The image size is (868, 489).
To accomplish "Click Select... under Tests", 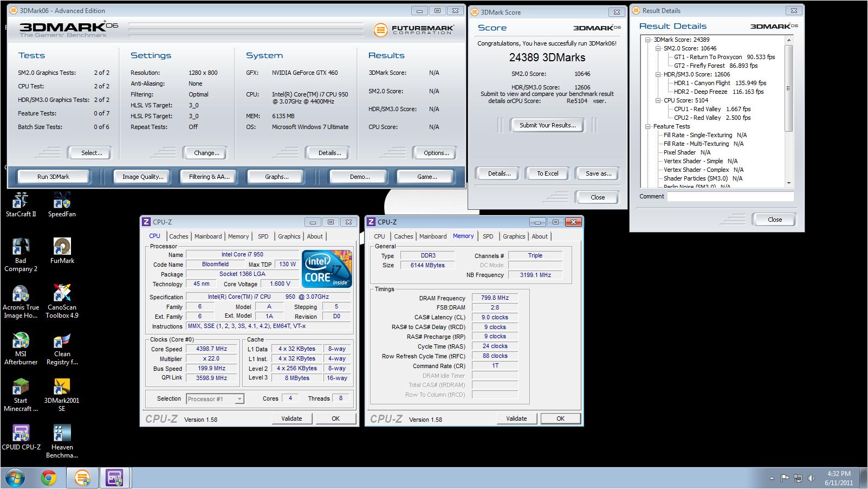I will tap(92, 153).
